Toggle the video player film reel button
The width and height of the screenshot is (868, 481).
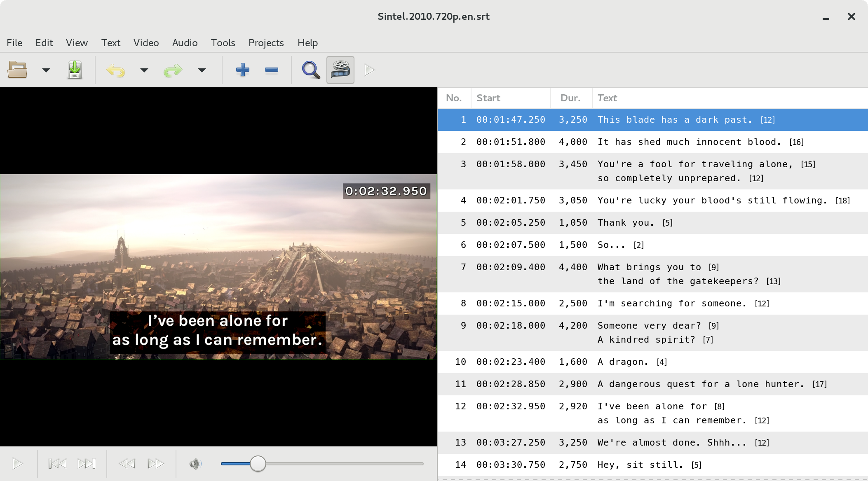coord(340,70)
